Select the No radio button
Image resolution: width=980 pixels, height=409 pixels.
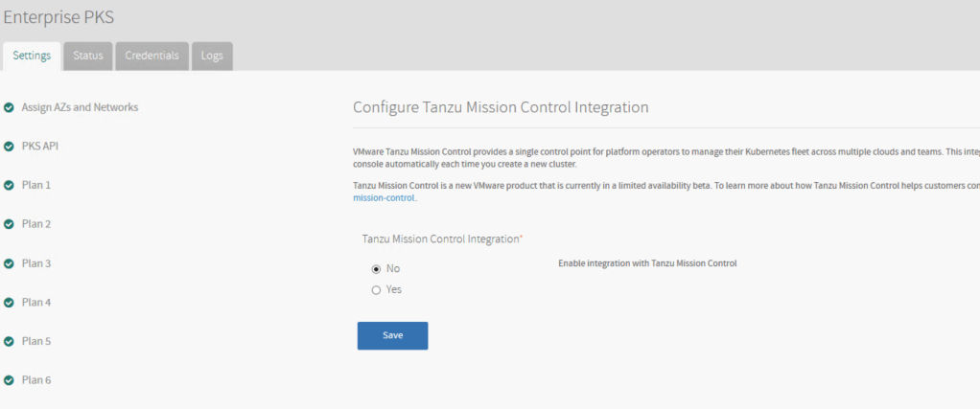(376, 269)
